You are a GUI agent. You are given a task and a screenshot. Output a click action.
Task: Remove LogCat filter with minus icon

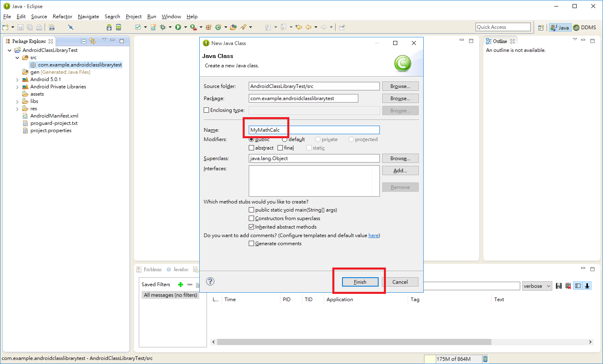190,285
